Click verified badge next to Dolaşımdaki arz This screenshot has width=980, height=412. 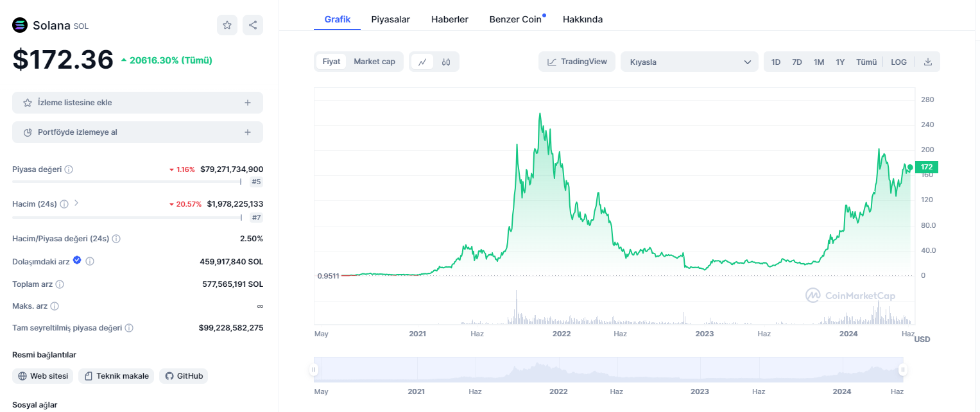point(77,260)
